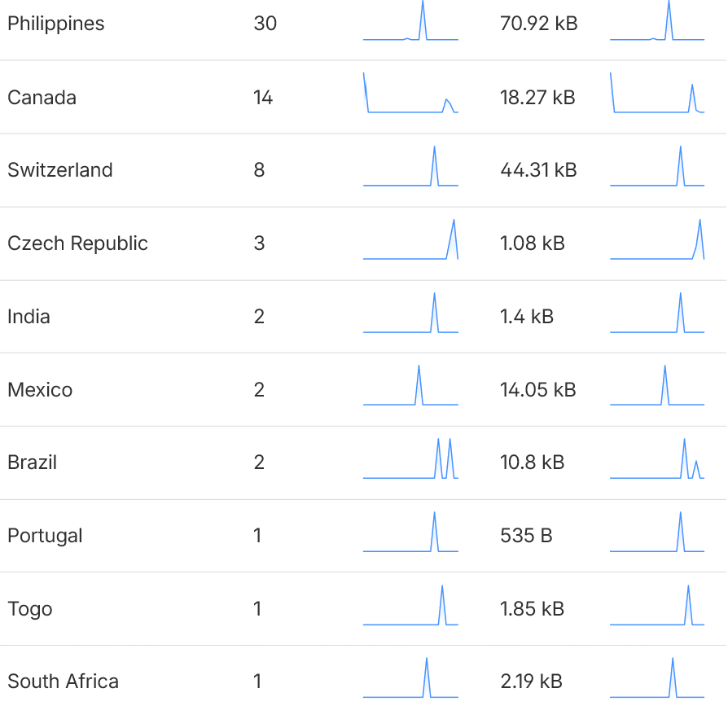Select the Switzerland country name
The width and height of the screenshot is (728, 710).
tap(60, 170)
